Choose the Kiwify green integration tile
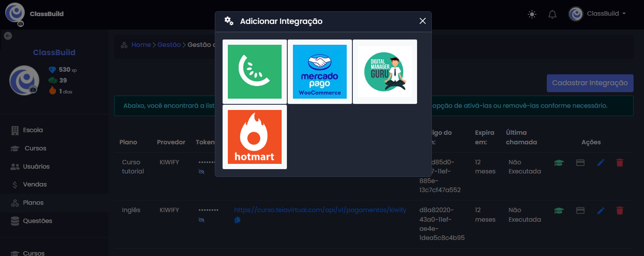 coord(255,72)
